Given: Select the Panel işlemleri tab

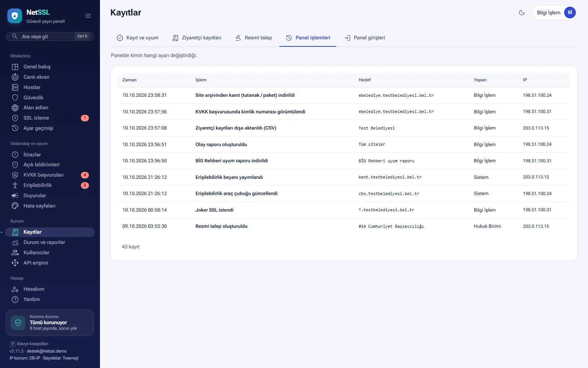Looking at the screenshot, I should point(308,38).
